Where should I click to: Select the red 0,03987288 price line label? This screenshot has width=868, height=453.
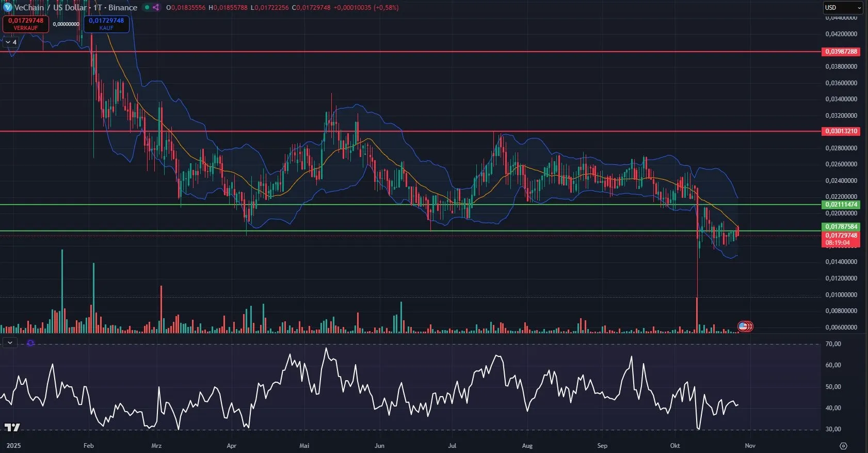(x=841, y=52)
